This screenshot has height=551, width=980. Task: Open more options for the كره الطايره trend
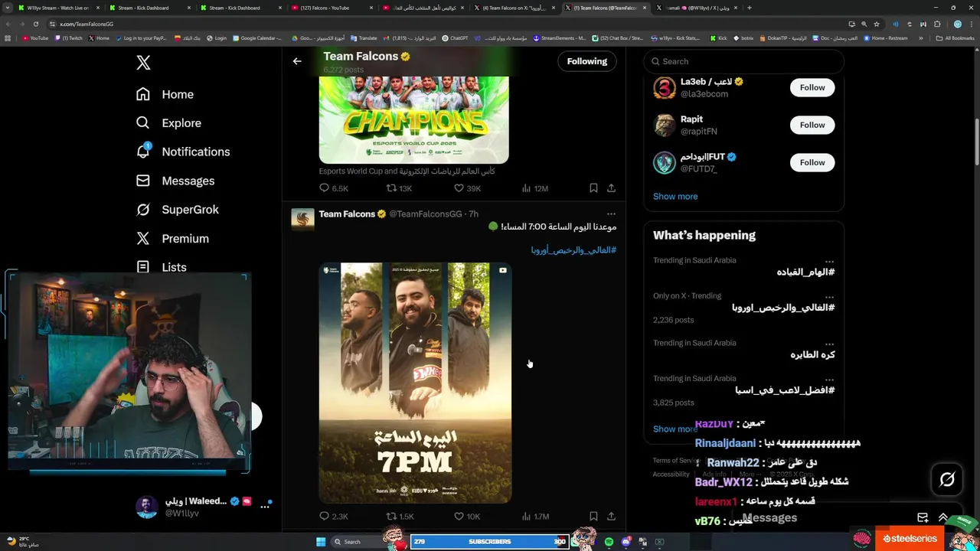click(829, 344)
